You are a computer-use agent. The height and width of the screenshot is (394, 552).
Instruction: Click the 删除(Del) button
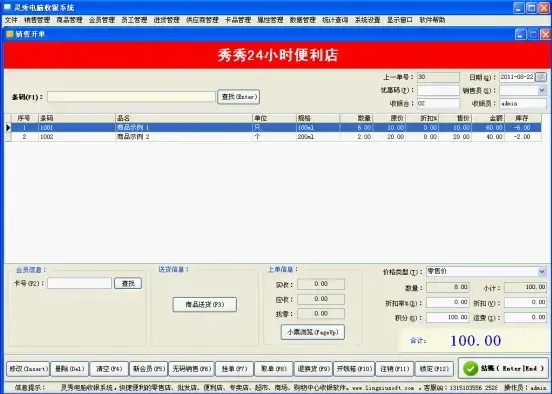tap(69, 369)
